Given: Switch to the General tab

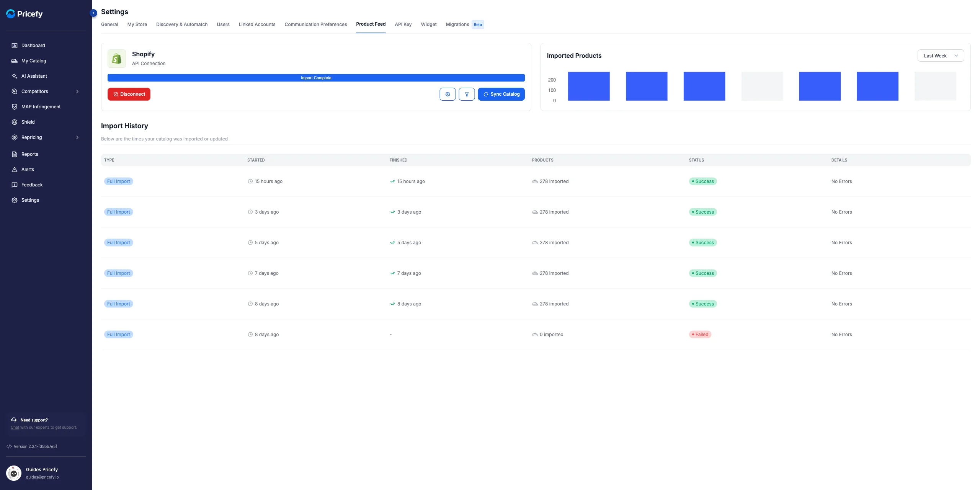Looking at the screenshot, I should point(109,24).
